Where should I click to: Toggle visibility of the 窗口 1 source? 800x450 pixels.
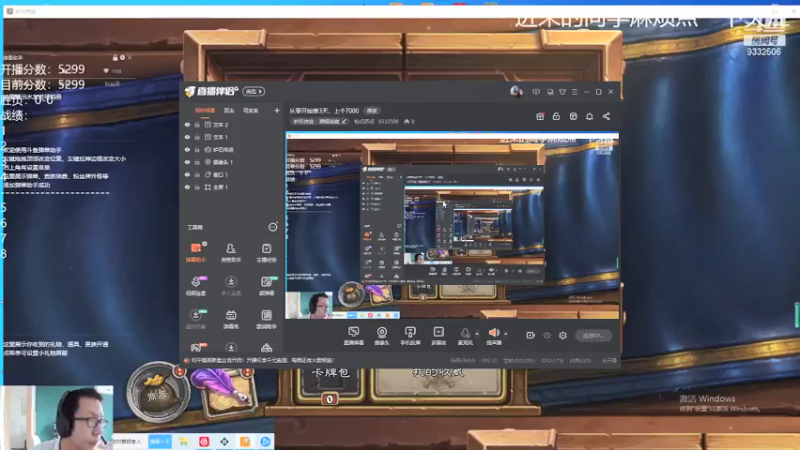click(187, 175)
